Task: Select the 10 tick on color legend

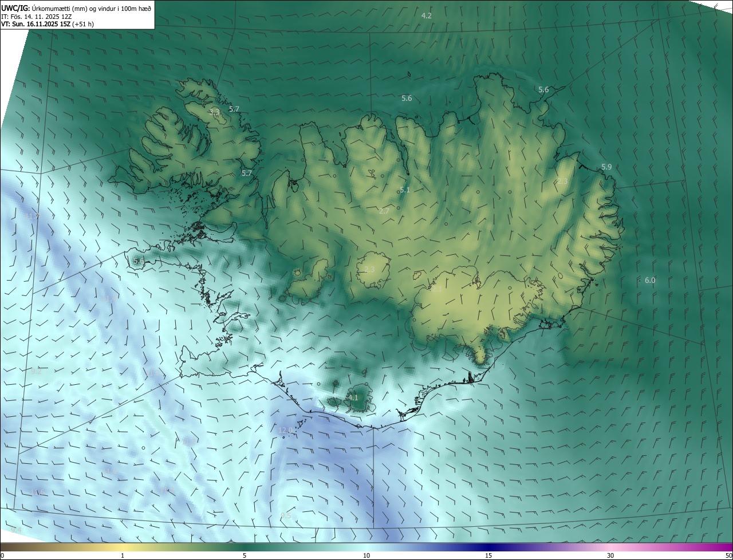Action: (x=366, y=555)
